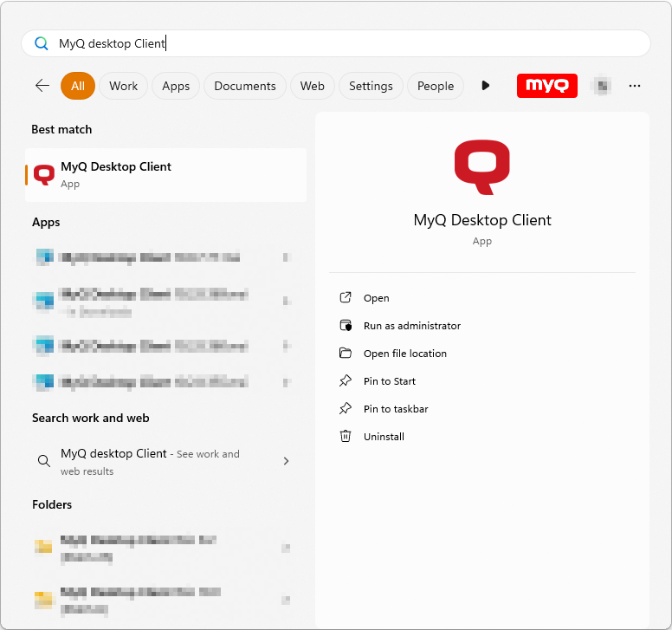Click the search magnifier icon in search box
672x630 pixels.
pyautogui.click(x=42, y=43)
